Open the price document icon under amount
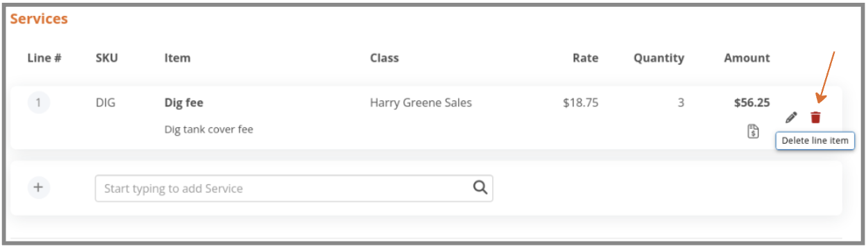The height and width of the screenshot is (249, 868). click(x=753, y=131)
